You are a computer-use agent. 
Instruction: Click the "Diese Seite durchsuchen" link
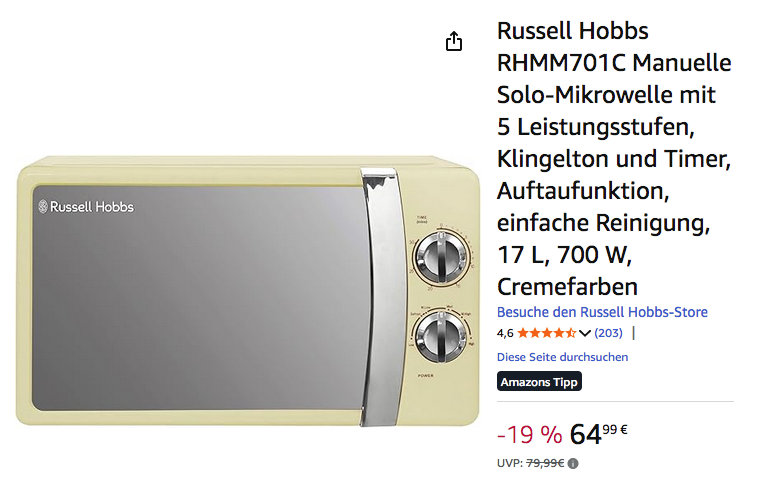click(x=562, y=357)
